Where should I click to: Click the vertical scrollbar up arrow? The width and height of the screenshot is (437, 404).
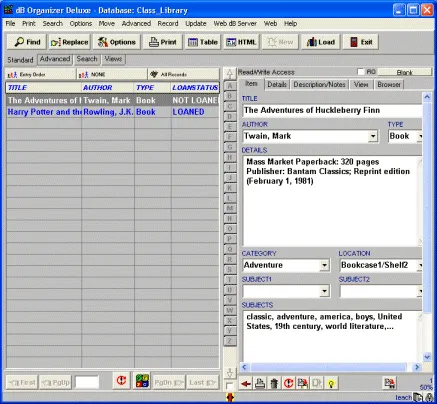(x=427, y=97)
